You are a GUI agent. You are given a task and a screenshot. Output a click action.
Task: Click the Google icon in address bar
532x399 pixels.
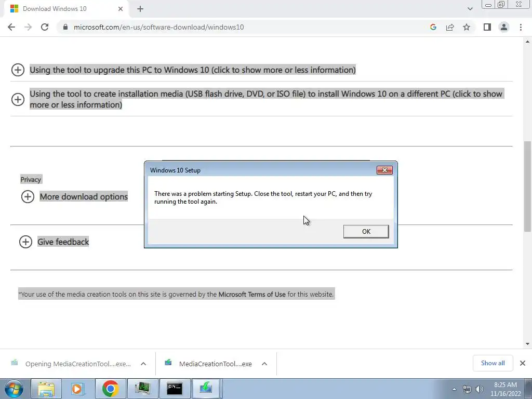tap(433, 27)
